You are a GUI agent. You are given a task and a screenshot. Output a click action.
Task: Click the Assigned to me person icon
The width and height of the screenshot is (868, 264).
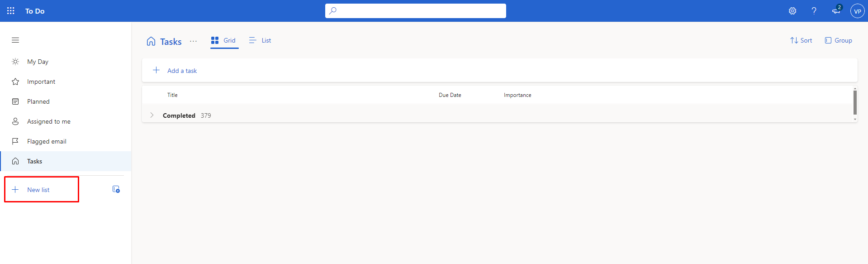pos(15,121)
